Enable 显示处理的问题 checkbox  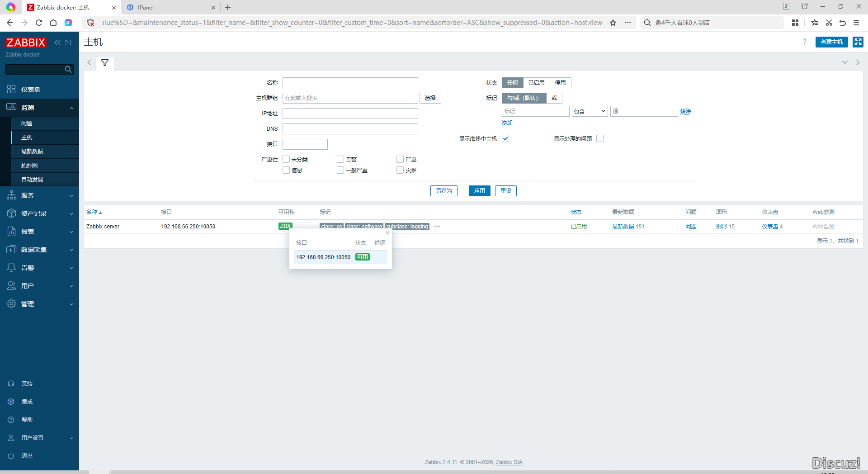tap(600, 138)
